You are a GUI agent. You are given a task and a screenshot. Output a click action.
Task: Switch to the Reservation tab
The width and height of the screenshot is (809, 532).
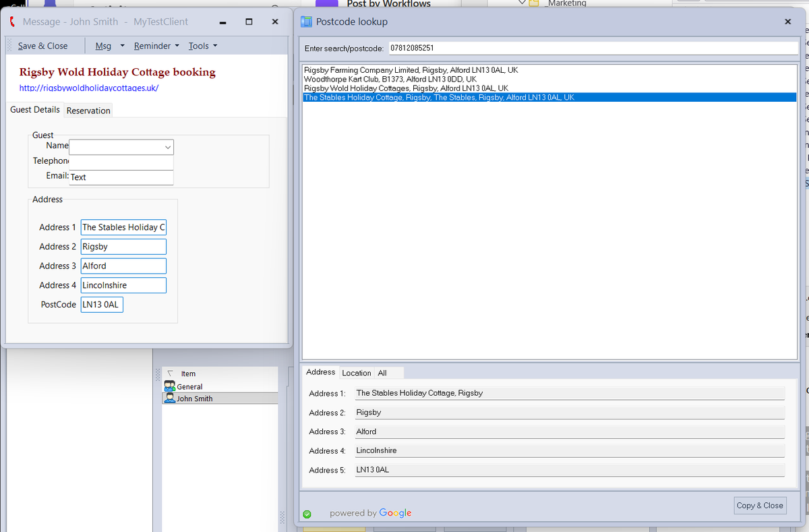click(88, 111)
